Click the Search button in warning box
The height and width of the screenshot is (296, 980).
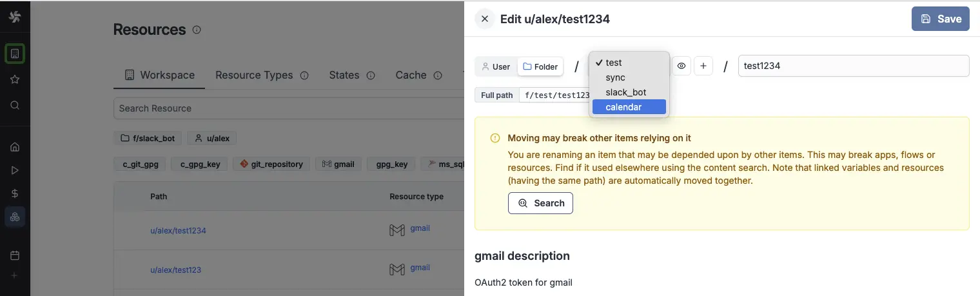point(540,203)
